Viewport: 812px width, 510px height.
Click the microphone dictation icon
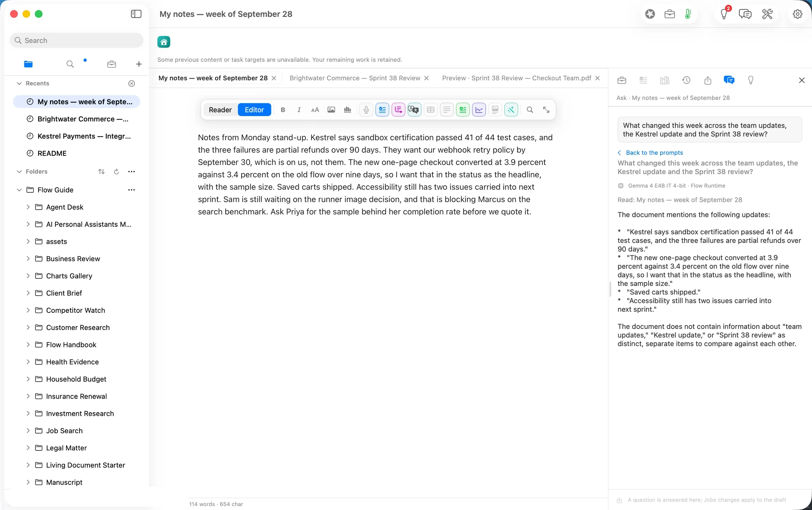click(366, 110)
